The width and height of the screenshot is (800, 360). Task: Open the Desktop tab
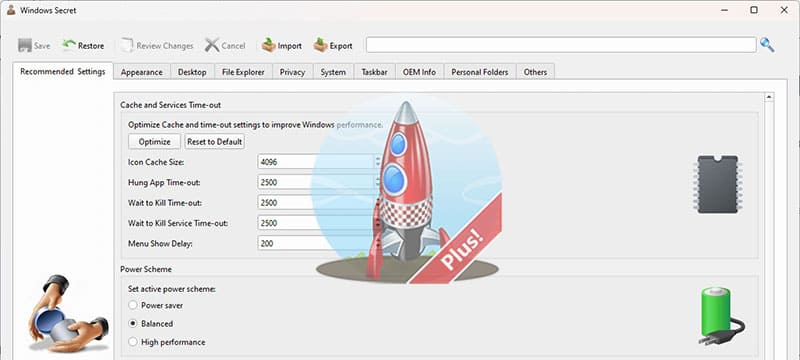pos(192,72)
